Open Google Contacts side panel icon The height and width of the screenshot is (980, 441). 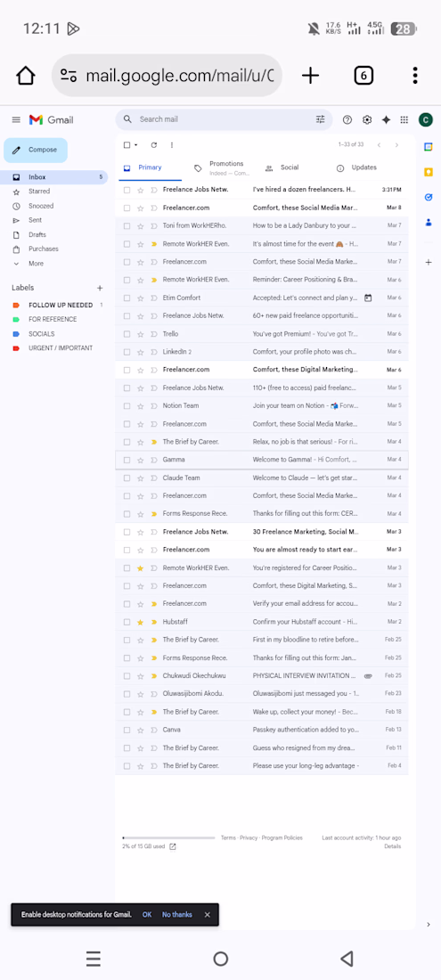(x=429, y=222)
